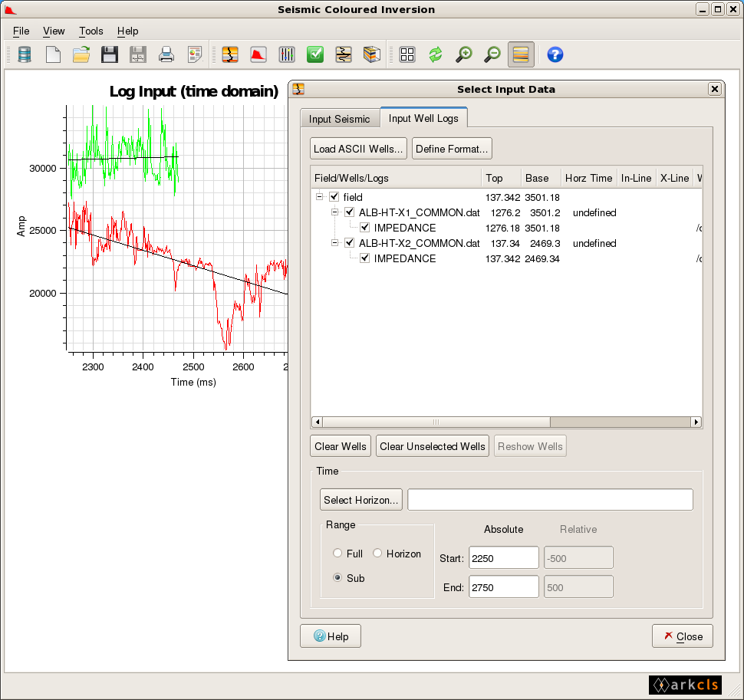Click Load ASCII Wells button
744x700 pixels.
click(x=358, y=149)
